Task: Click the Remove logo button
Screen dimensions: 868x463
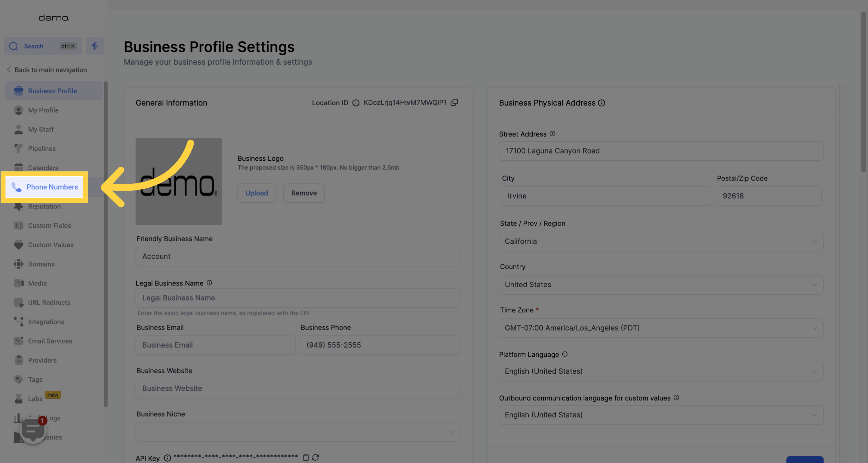Action: click(x=304, y=193)
